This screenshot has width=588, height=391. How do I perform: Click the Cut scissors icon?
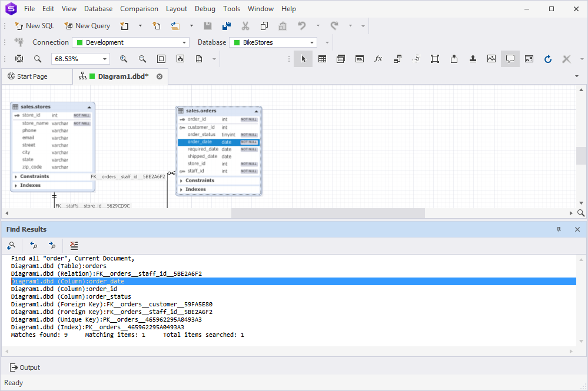coord(245,26)
